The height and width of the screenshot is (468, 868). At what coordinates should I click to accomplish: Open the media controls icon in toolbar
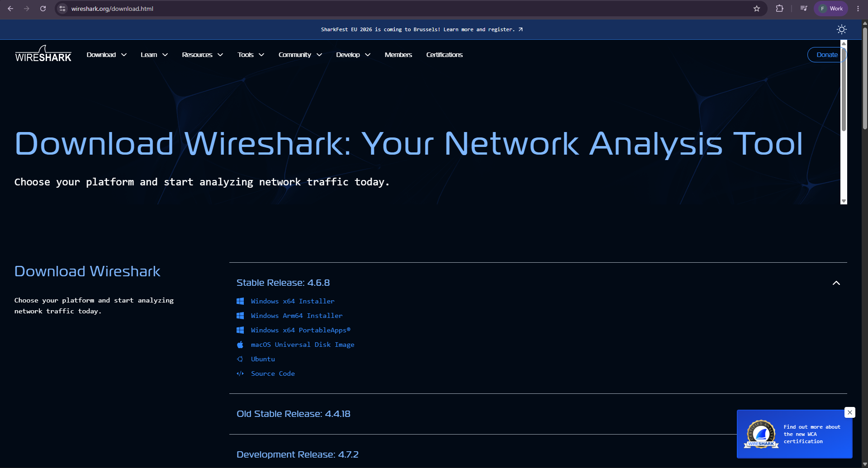(x=804, y=9)
